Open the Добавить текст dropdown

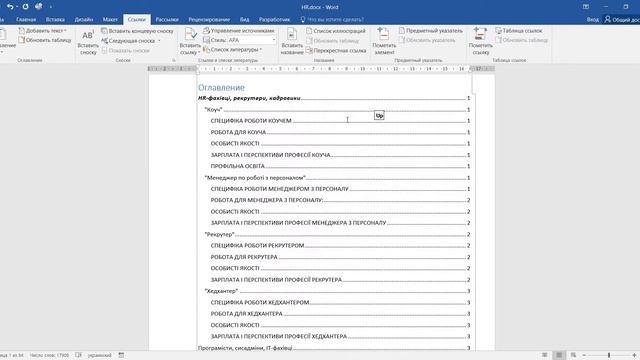[x=42, y=31]
